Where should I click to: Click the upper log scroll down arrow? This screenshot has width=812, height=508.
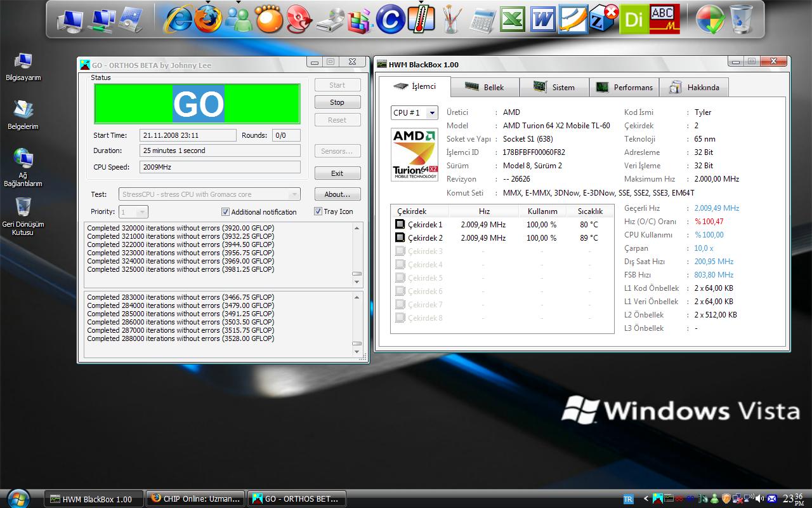[357, 282]
